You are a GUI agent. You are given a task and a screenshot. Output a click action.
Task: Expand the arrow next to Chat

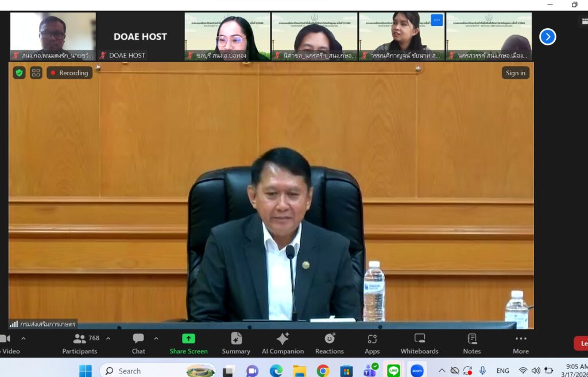(156, 338)
